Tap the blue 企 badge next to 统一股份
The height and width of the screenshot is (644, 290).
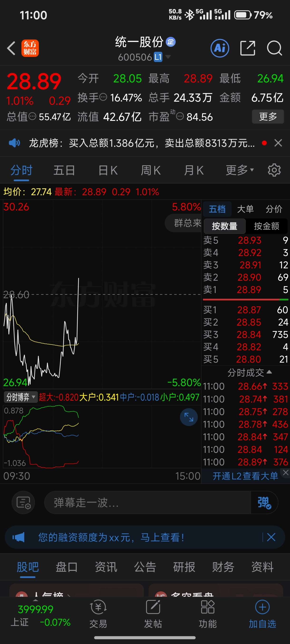pyautogui.click(x=171, y=42)
